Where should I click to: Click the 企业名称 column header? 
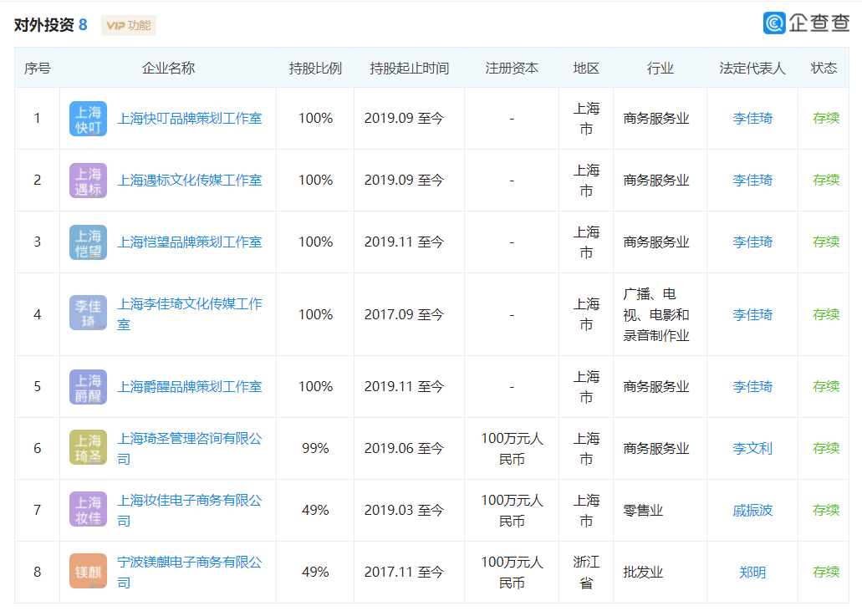(168, 69)
